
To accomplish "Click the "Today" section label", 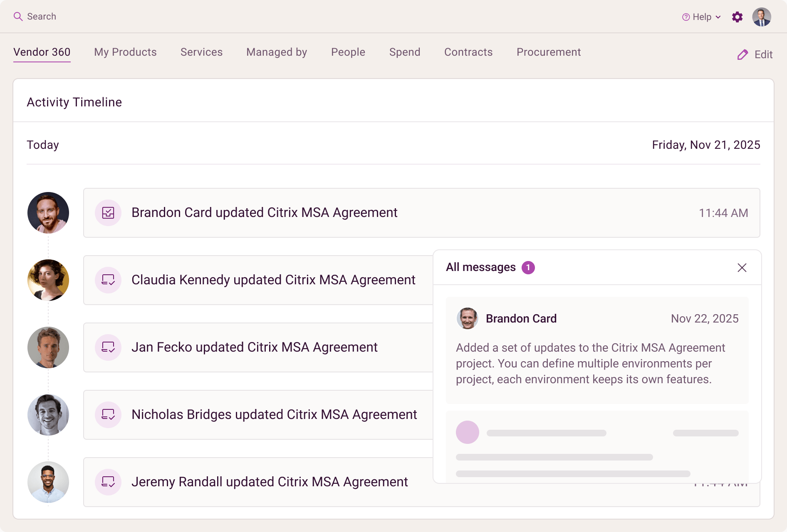I will click(x=43, y=145).
